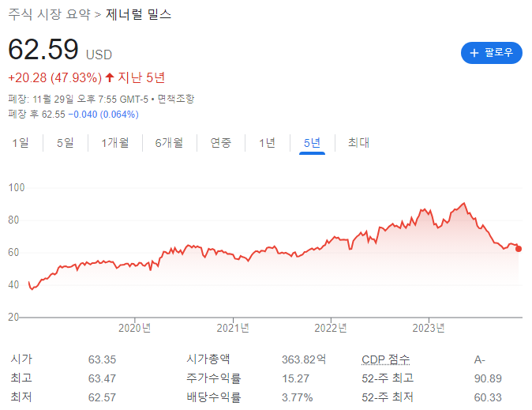The height and width of the screenshot is (410, 532).
Task: Click the 배당수익률 label
Action: tap(214, 397)
